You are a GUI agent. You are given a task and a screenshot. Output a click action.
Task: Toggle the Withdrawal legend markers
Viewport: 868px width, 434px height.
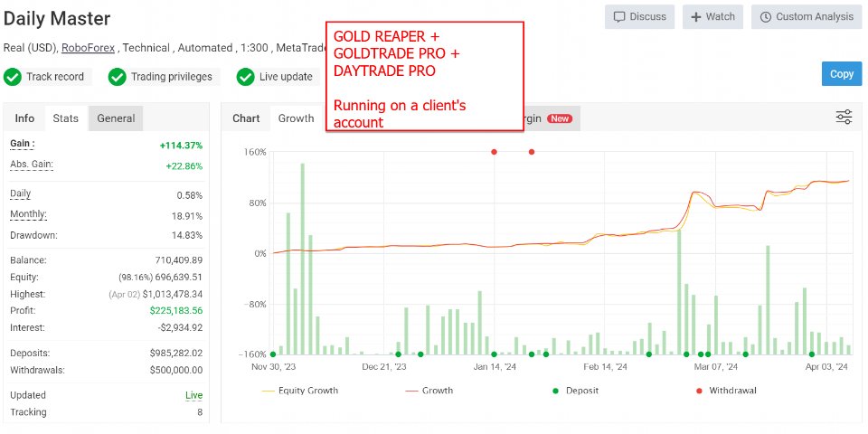pyautogui.click(x=726, y=391)
